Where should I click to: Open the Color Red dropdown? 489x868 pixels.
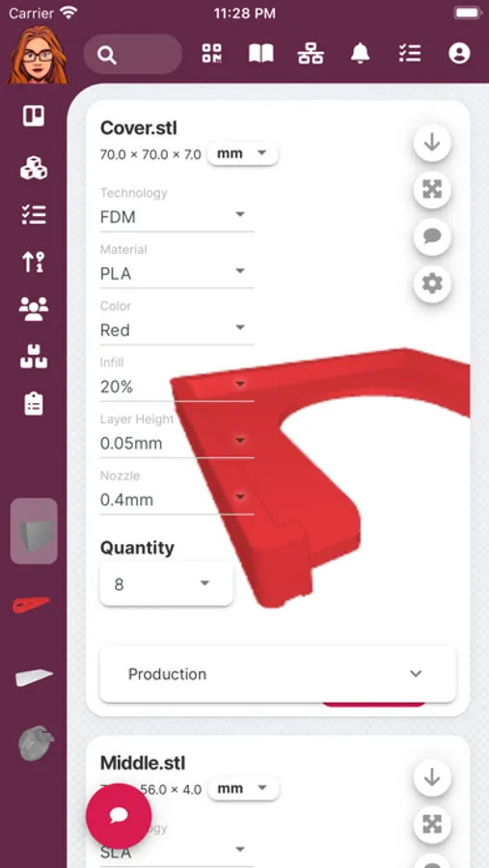[x=177, y=330]
